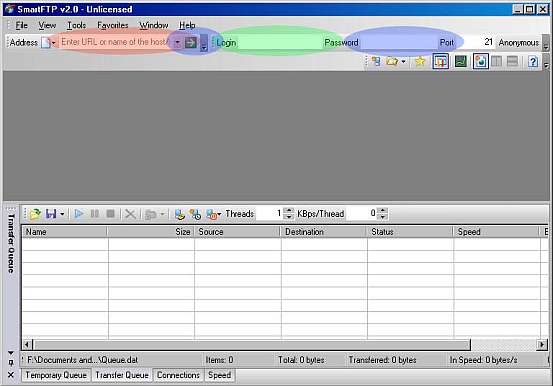
Task: Switch to the Temporary Queue tab
Action: 56,375
